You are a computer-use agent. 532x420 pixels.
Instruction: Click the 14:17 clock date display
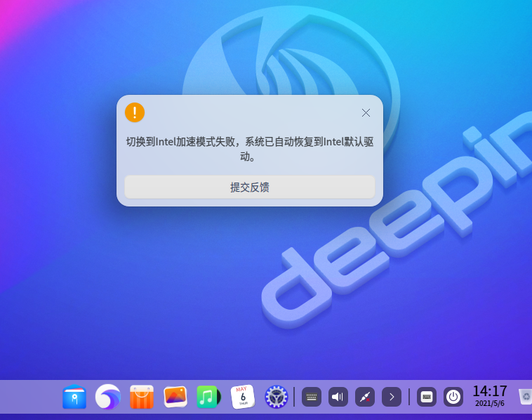click(x=490, y=396)
